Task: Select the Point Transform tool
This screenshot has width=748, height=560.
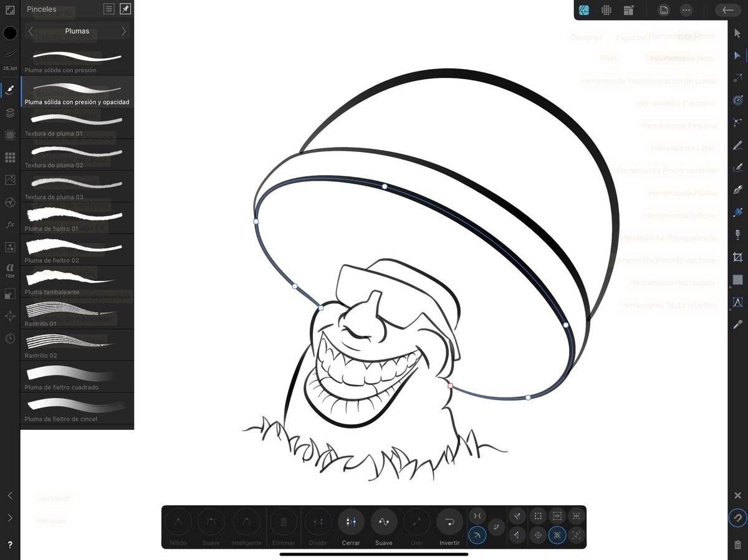Action: pyautogui.click(x=738, y=78)
